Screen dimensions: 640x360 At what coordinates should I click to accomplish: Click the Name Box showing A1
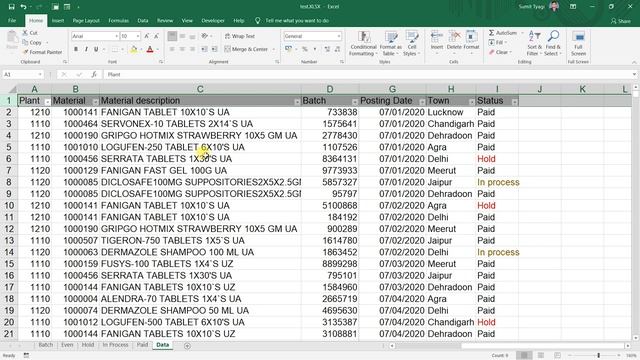tap(23, 74)
